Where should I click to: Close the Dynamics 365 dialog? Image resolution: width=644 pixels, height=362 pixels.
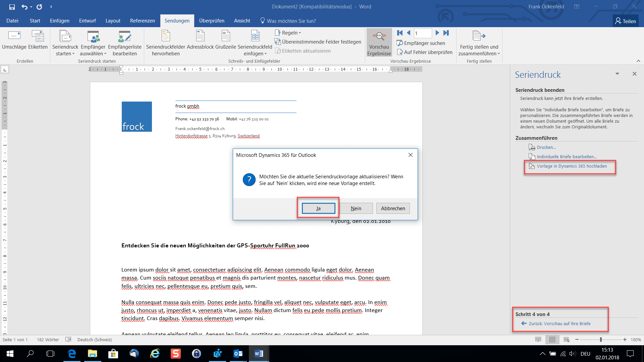click(410, 155)
